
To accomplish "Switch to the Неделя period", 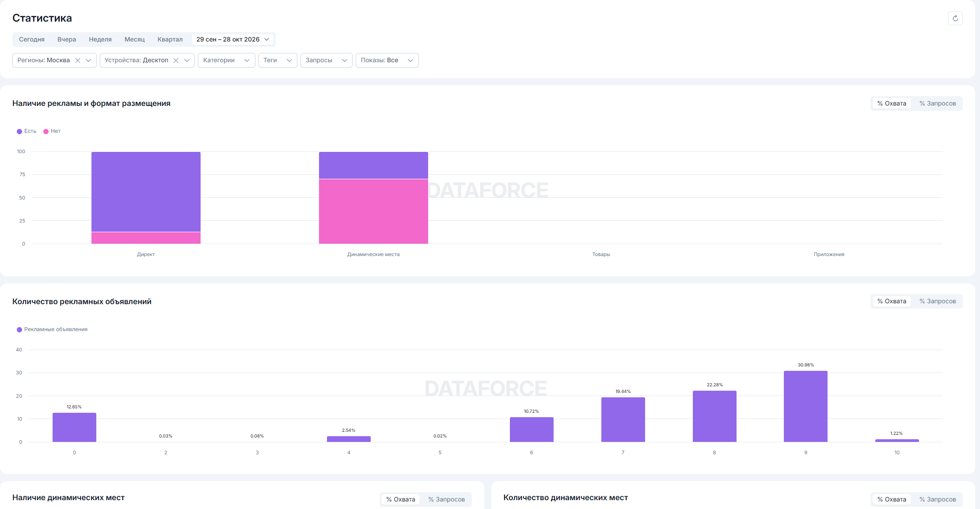I will pos(100,39).
